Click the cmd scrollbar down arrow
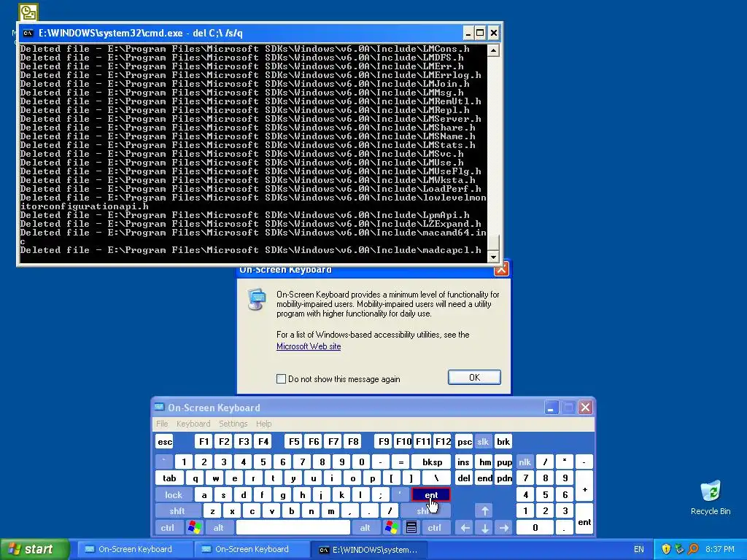 click(493, 257)
